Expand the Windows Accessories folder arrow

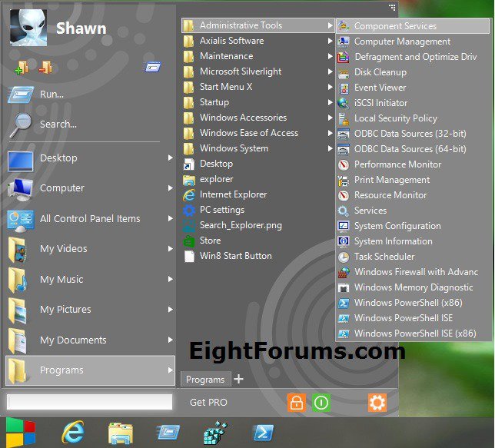click(x=331, y=118)
